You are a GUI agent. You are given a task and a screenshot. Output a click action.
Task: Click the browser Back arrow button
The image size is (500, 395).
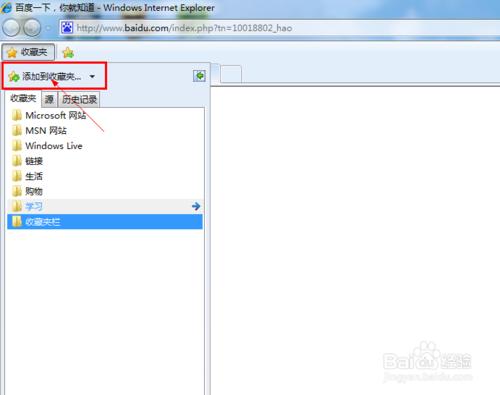[11, 28]
